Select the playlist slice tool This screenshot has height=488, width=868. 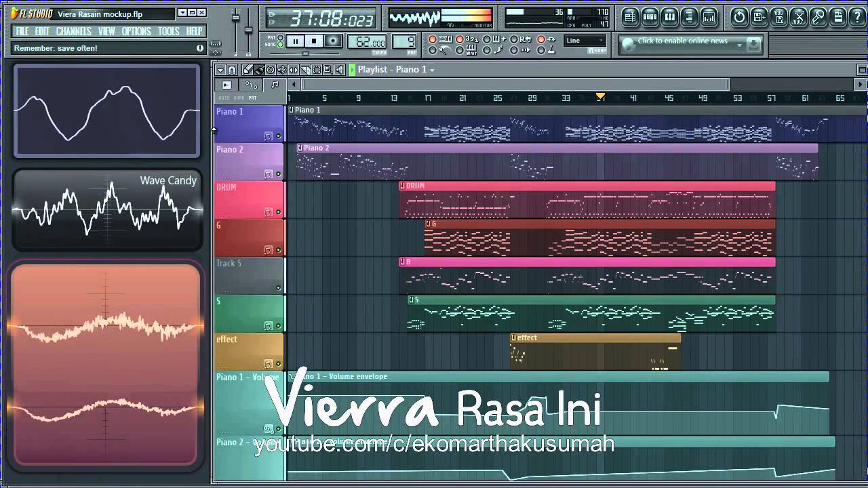pos(305,70)
